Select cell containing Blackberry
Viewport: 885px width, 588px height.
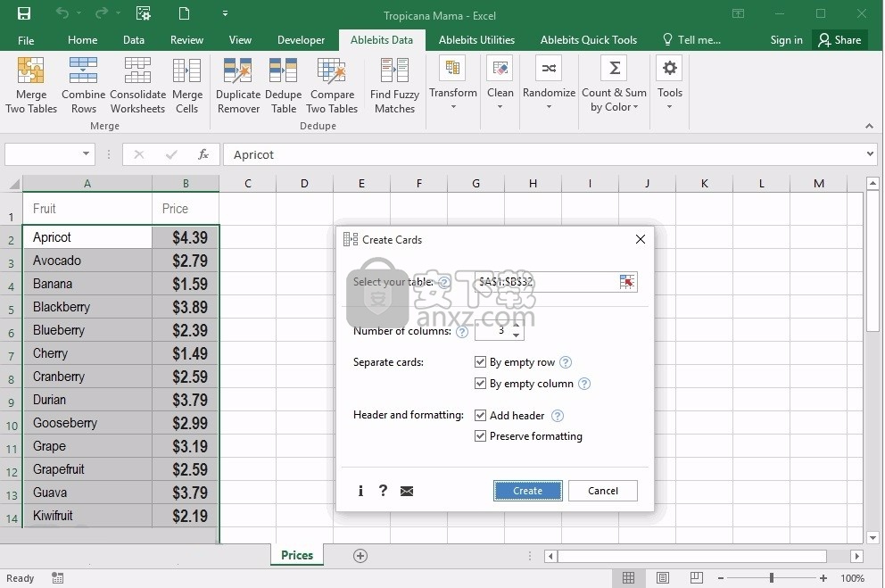87,307
